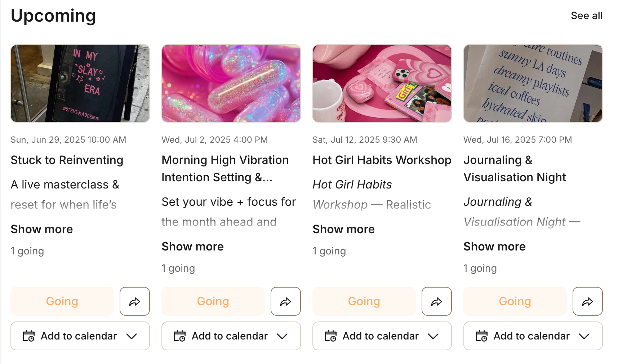627x364 pixels.
Task: Open Add to calendar for Stuck to Reinventing
Action: point(80,336)
